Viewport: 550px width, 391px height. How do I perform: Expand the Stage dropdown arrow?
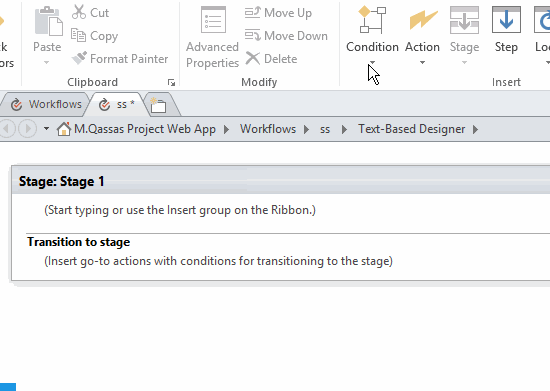click(464, 62)
